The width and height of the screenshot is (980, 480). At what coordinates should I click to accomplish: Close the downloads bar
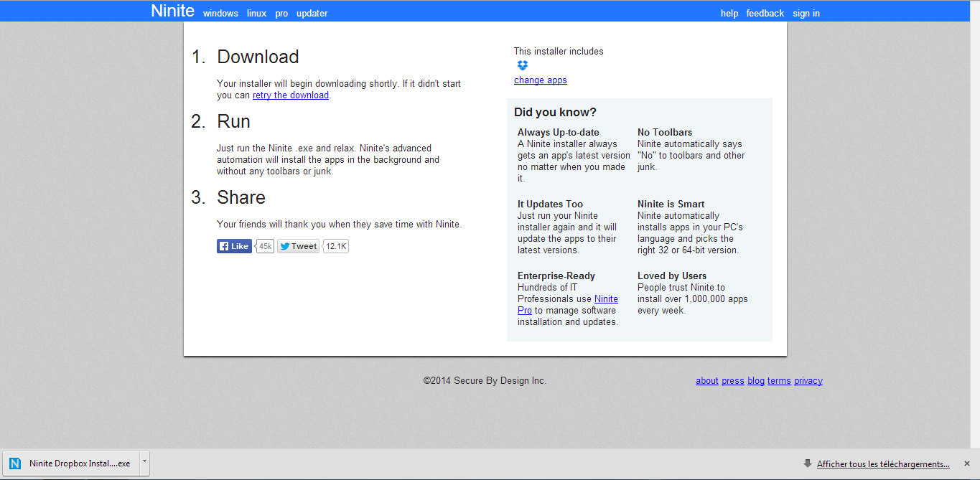click(966, 463)
